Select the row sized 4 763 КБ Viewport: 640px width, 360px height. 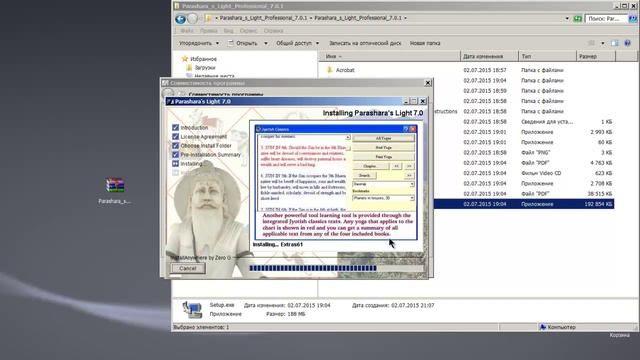pyautogui.click(x=523, y=163)
